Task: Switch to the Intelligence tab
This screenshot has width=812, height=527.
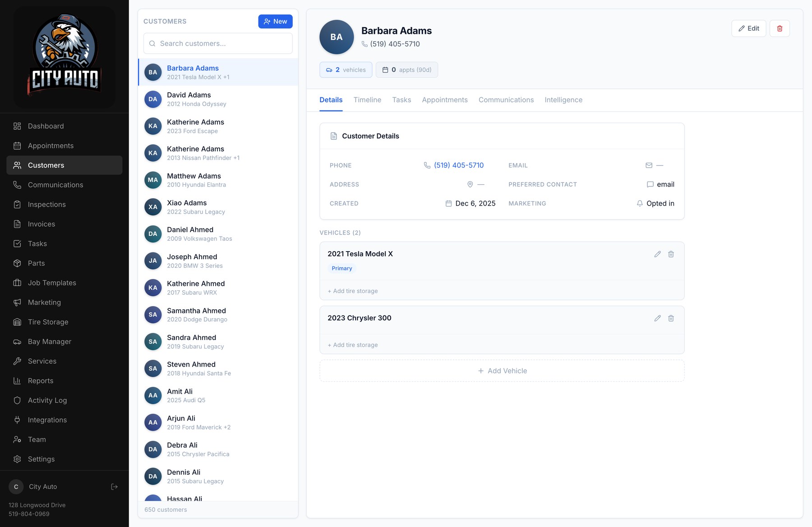Action: pyautogui.click(x=563, y=100)
